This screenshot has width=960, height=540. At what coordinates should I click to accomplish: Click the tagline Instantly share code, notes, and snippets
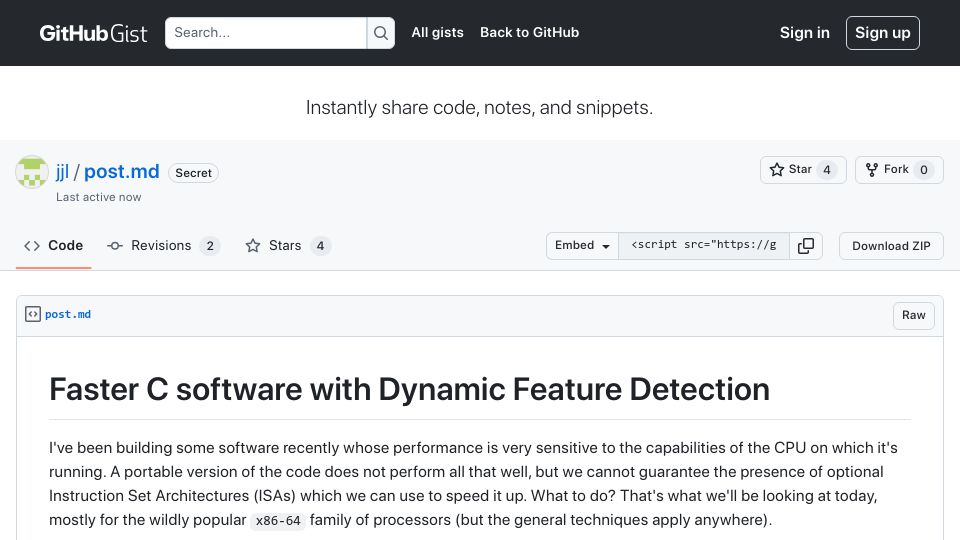[479, 108]
